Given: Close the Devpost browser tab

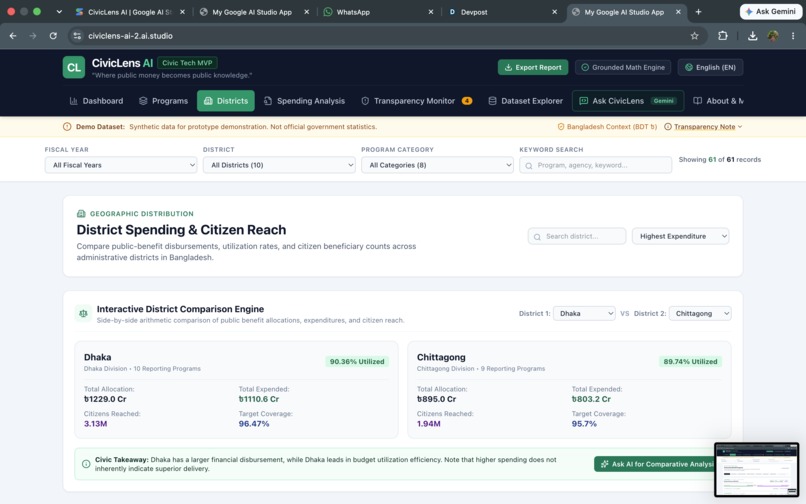Looking at the screenshot, I should point(555,12).
